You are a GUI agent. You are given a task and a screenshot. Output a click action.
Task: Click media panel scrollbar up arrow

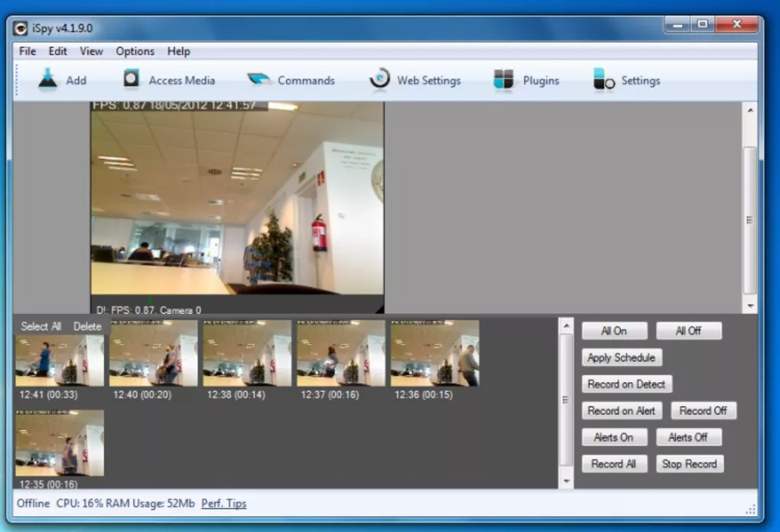pos(566,326)
